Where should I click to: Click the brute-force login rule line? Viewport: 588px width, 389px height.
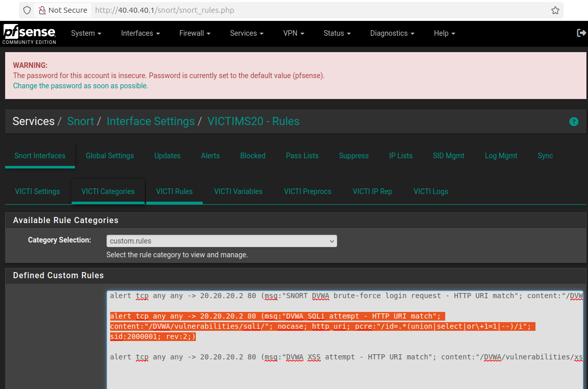click(346, 296)
